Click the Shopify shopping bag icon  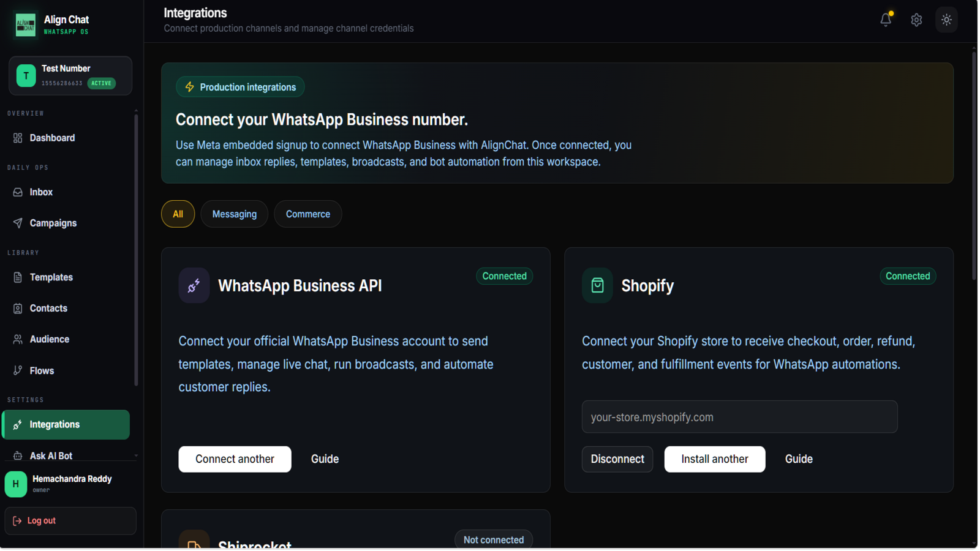coord(597,285)
